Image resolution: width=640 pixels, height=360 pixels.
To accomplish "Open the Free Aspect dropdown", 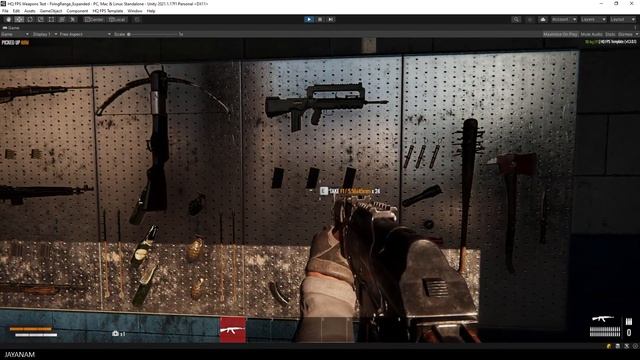I will point(85,34).
